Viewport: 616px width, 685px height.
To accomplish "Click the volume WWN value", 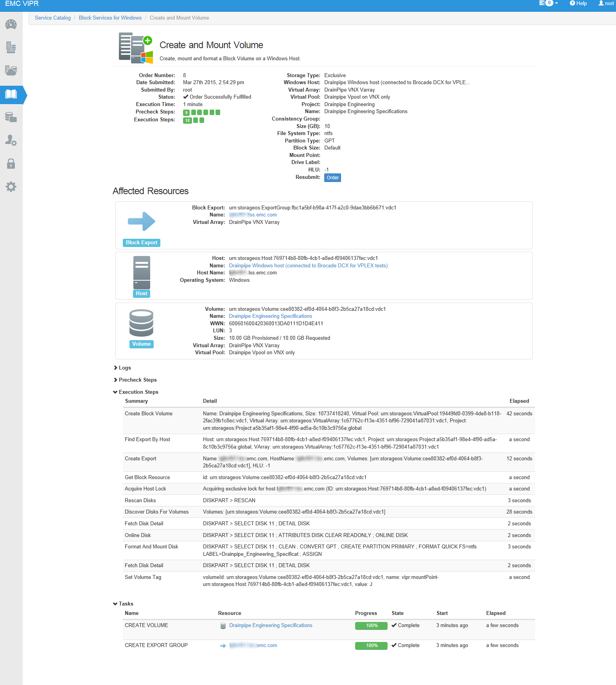I will tap(276, 324).
